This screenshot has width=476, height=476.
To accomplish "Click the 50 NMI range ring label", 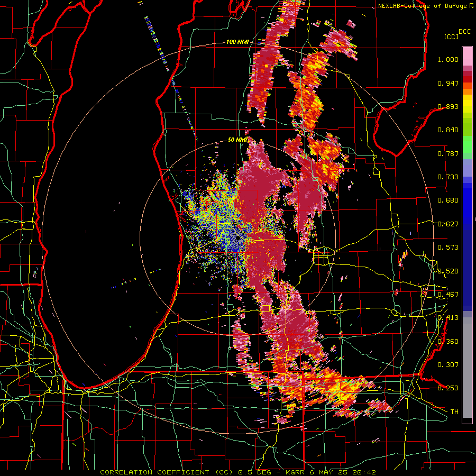I will click(237, 140).
